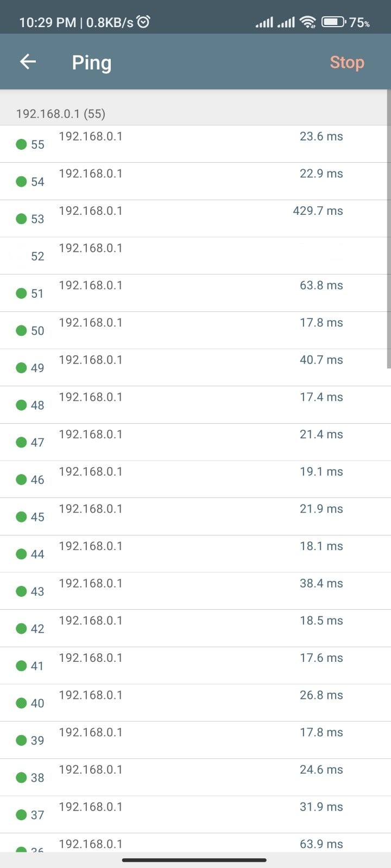Select failed ping row 52
The height and width of the screenshot is (868, 391).
click(195, 256)
